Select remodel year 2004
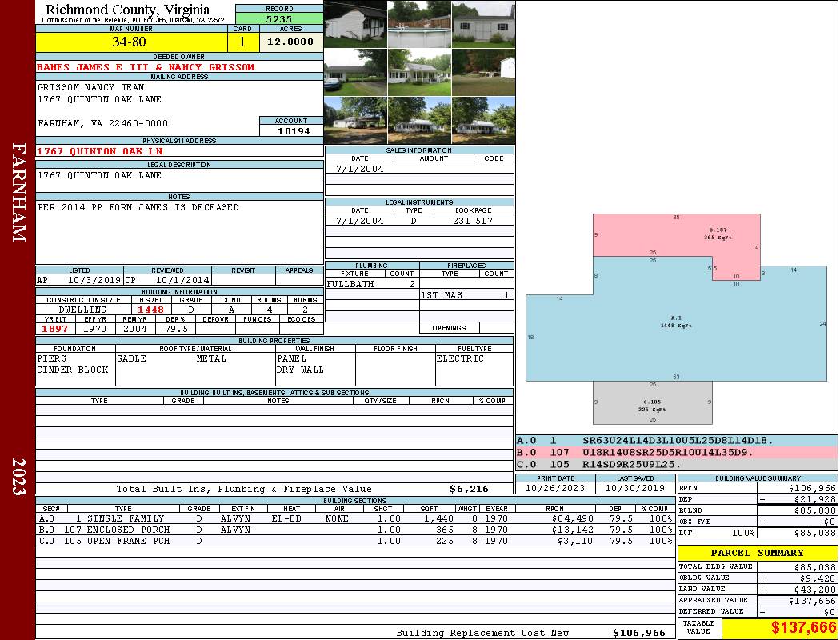The height and width of the screenshot is (640, 840). [x=135, y=329]
